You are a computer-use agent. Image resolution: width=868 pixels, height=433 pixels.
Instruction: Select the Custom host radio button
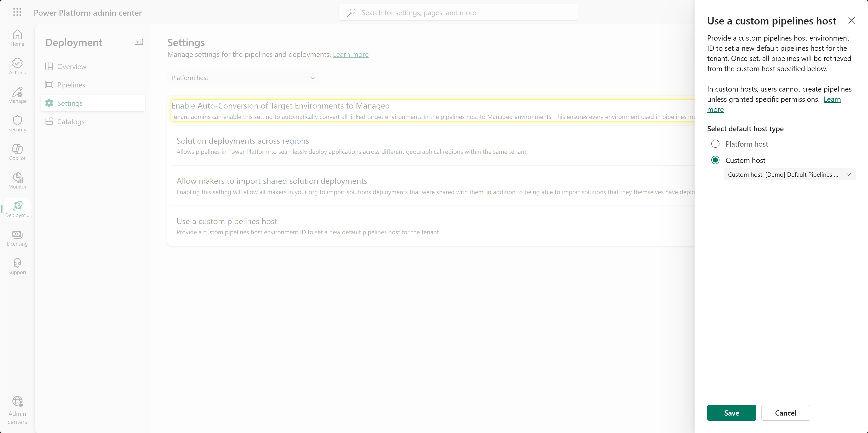point(715,160)
